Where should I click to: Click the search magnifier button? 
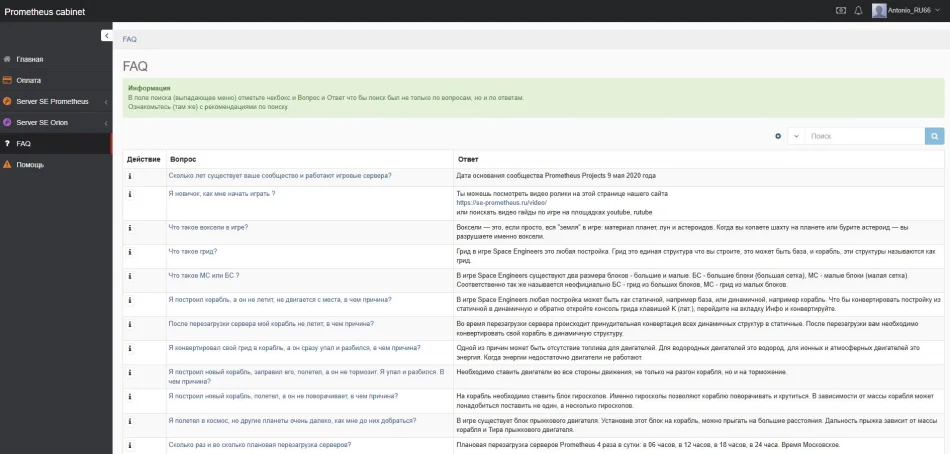click(x=934, y=136)
